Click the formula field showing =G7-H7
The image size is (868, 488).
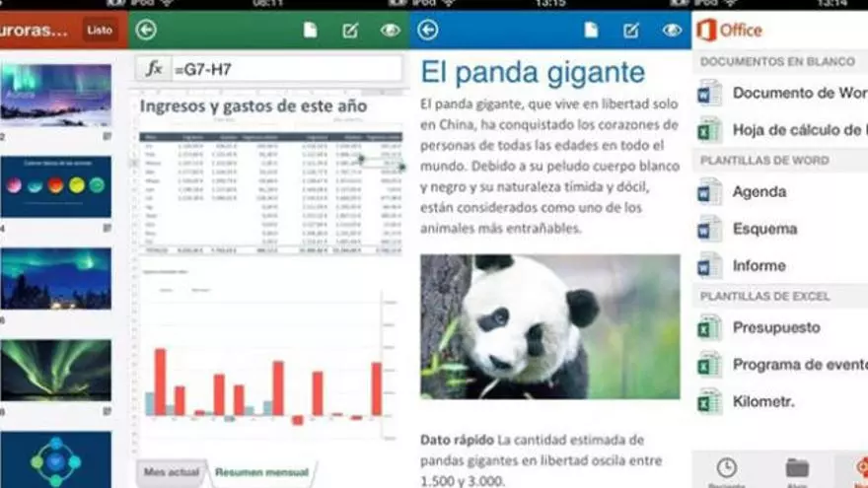tap(286, 69)
